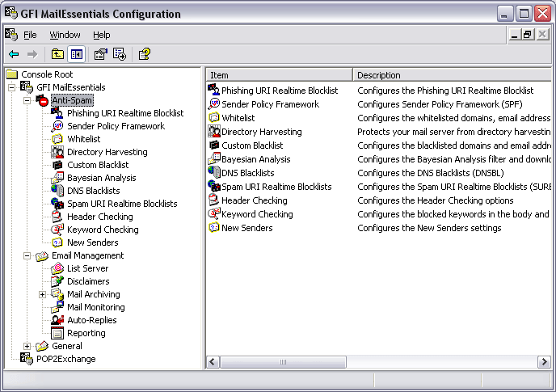Click the Up one level folder icon

(x=57, y=54)
